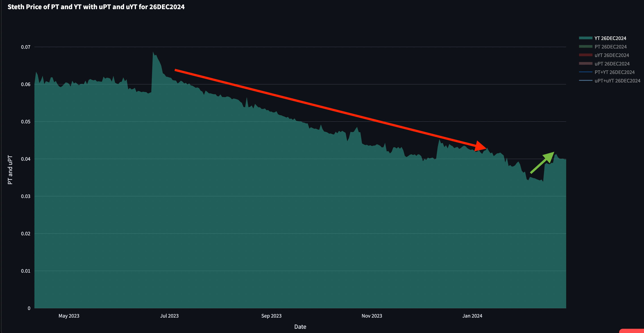The image size is (644, 333).
Task: Click the dark red uYT legend swatch
Action: (x=585, y=55)
